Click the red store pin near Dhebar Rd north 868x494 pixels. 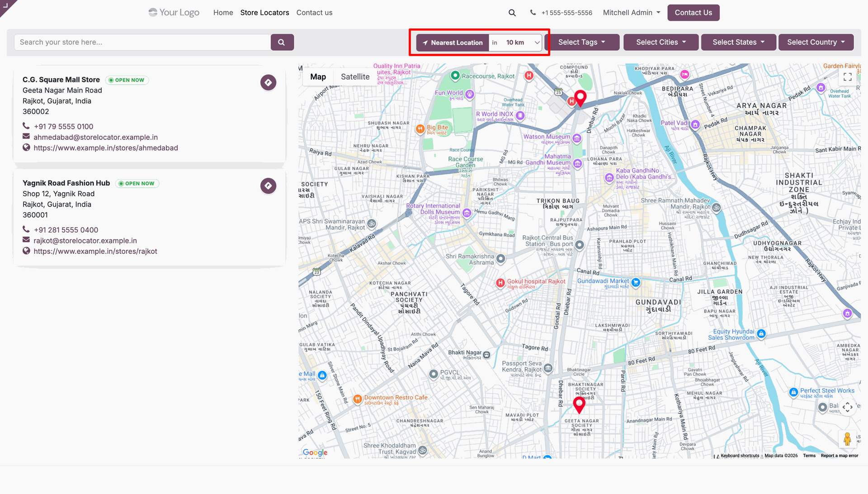coord(580,98)
